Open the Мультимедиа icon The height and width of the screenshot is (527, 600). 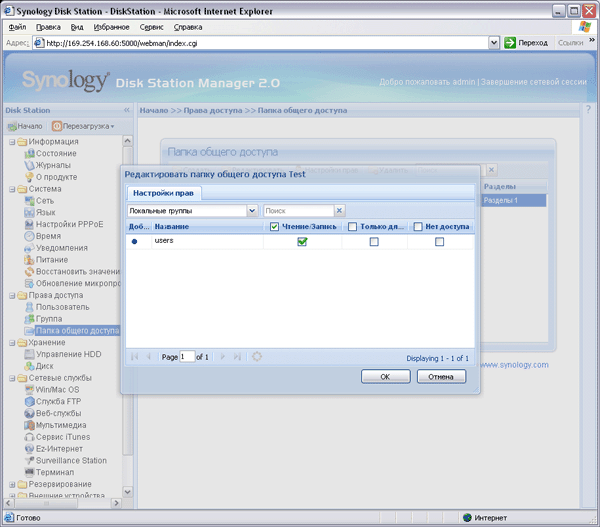29,425
